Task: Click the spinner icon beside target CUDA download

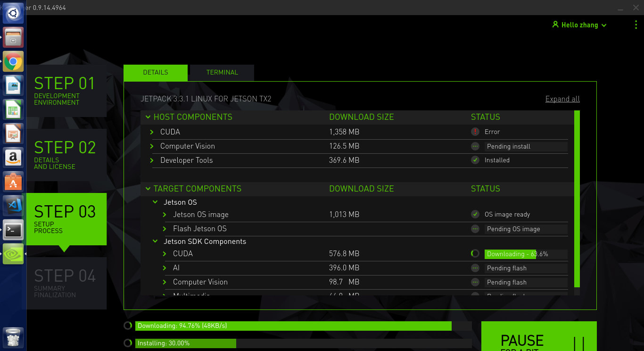Action: pos(475,253)
